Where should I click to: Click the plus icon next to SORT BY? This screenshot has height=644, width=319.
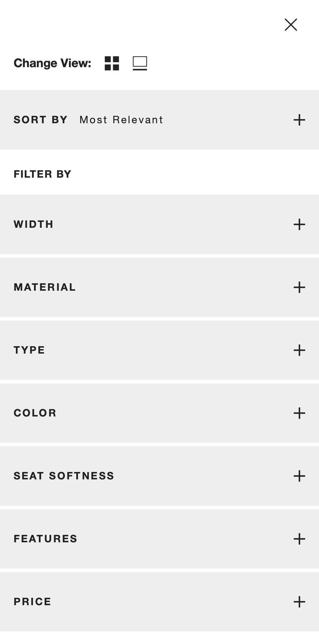point(299,120)
